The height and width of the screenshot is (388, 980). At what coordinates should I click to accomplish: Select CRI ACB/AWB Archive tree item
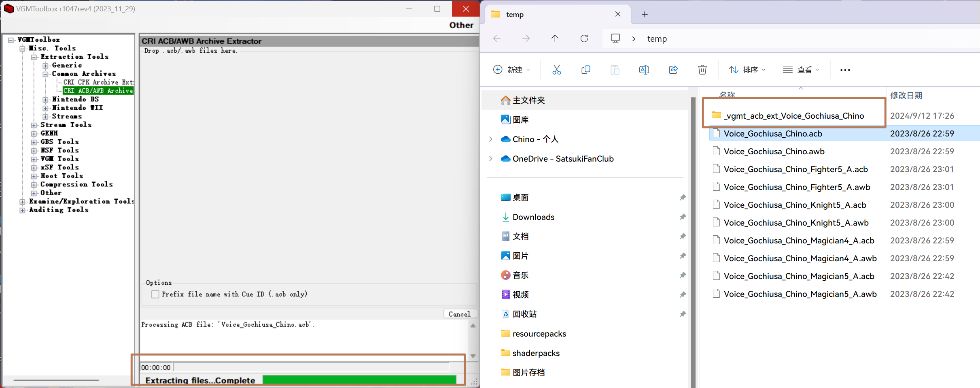click(x=98, y=91)
